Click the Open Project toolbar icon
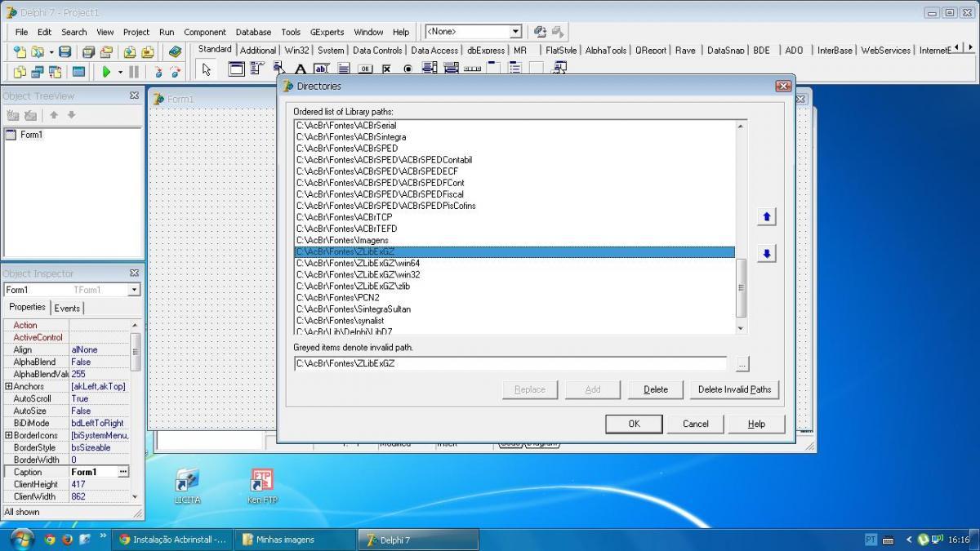Screen dimensions: 980x551 106,51
